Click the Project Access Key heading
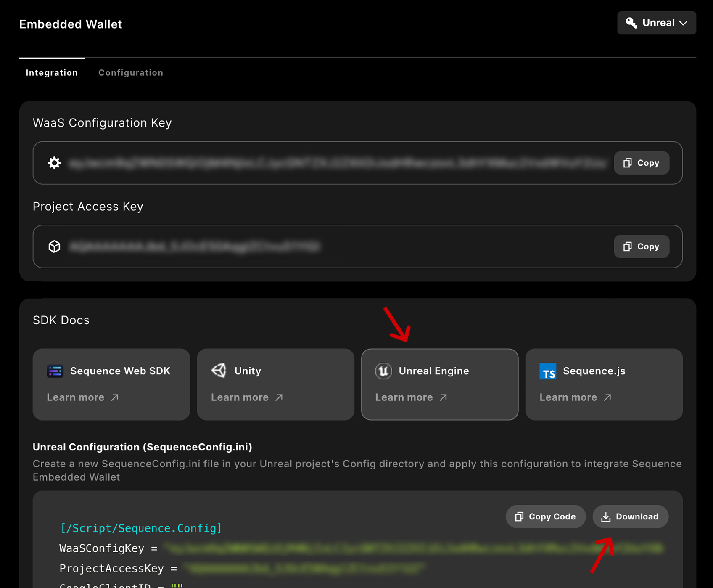 coord(88,207)
